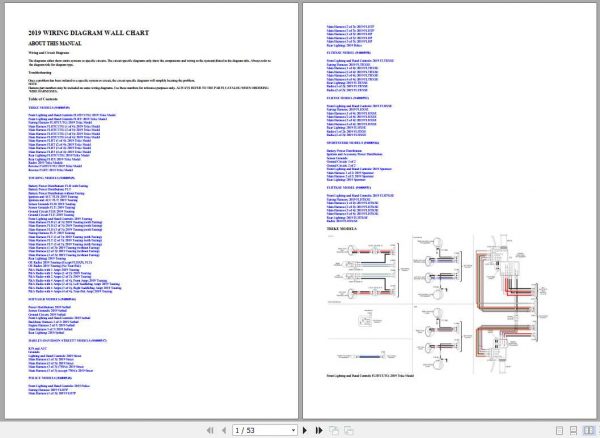Open the IGN and ACC link

coord(37,349)
